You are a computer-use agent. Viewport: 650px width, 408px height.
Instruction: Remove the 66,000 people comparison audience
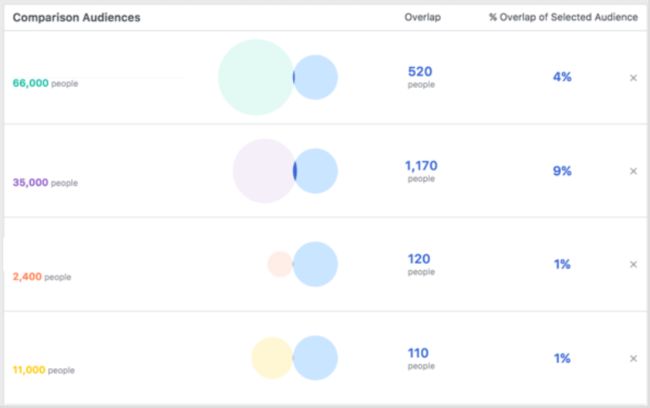tap(633, 78)
